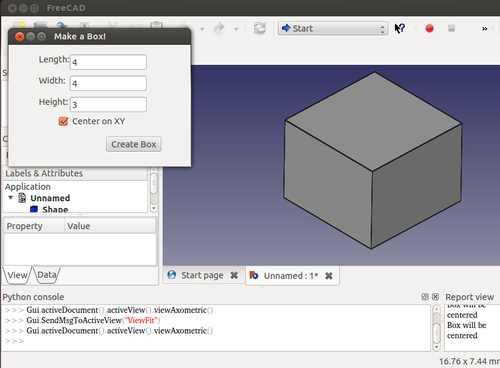
Task: Maximize the Make a Box! dialog
Action: [x=42, y=37]
